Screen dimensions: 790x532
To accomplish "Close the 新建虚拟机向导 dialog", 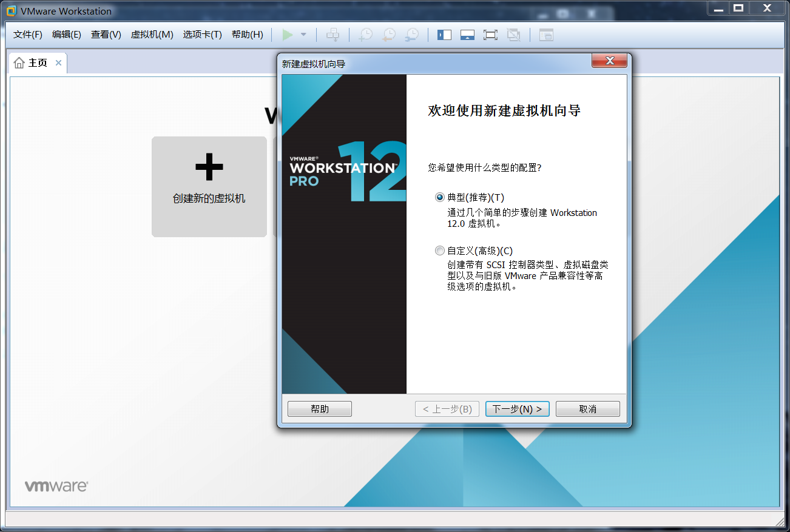I will (609, 61).
